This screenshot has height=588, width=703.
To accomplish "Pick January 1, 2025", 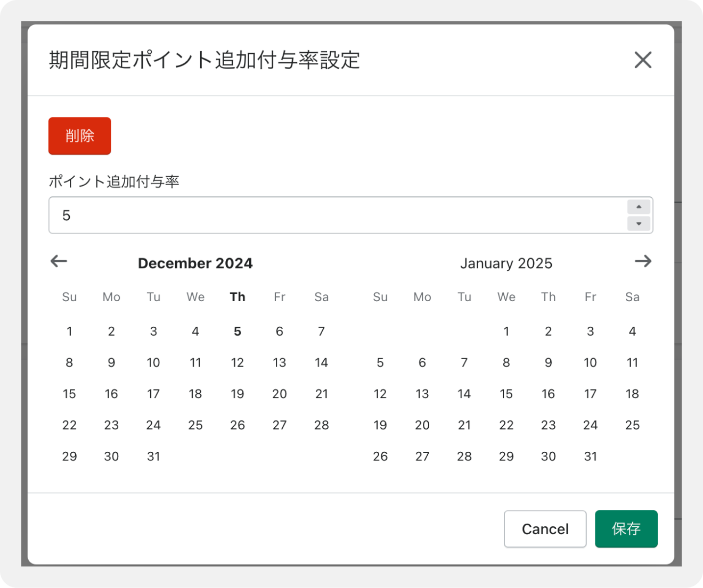I will click(506, 332).
